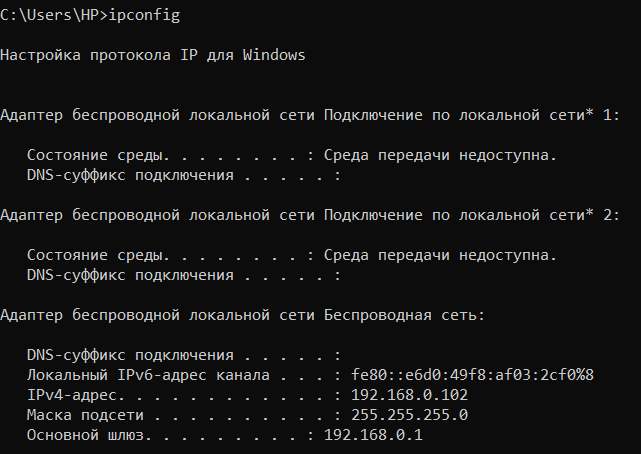Click the IPv4 address 192.168.0.102
The image size is (641, 454).
click(x=409, y=395)
